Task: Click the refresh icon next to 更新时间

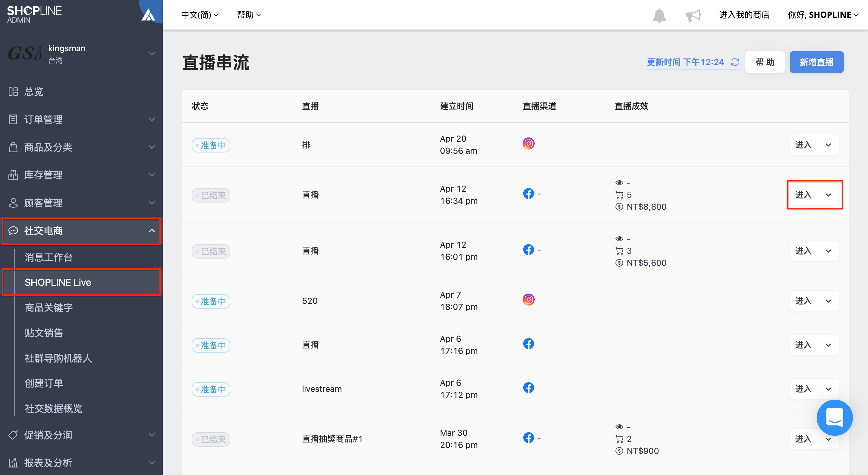Action: pyautogui.click(x=735, y=62)
